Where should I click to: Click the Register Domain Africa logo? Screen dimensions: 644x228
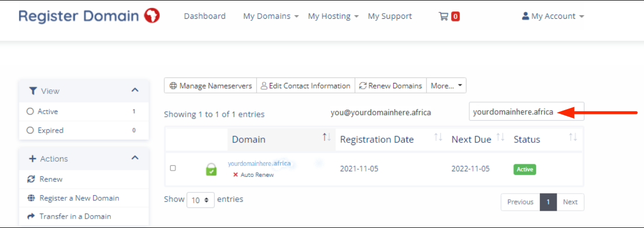click(89, 16)
